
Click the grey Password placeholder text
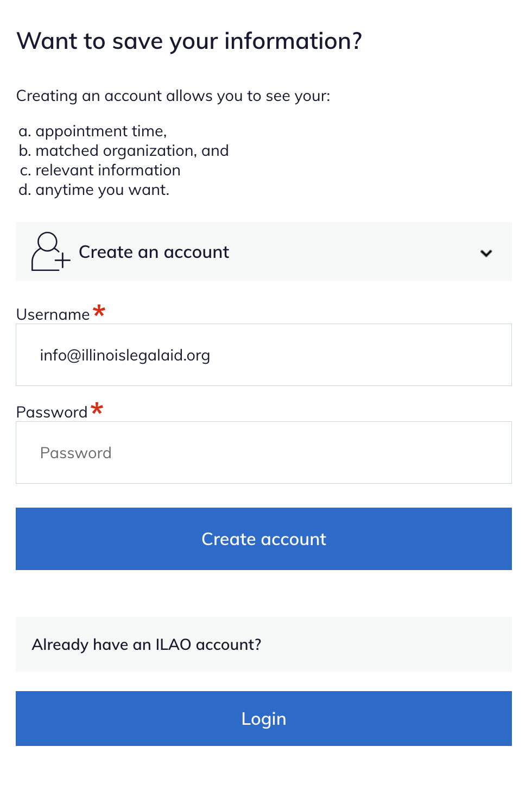click(76, 453)
